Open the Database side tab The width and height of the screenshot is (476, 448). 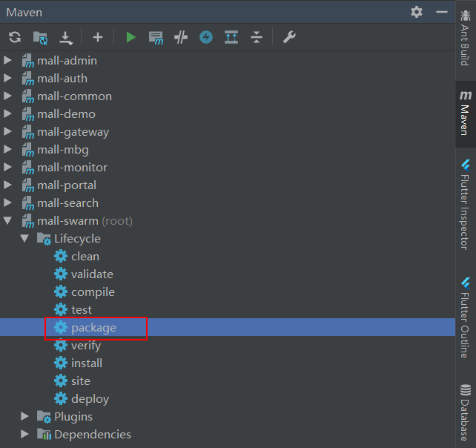(466, 412)
